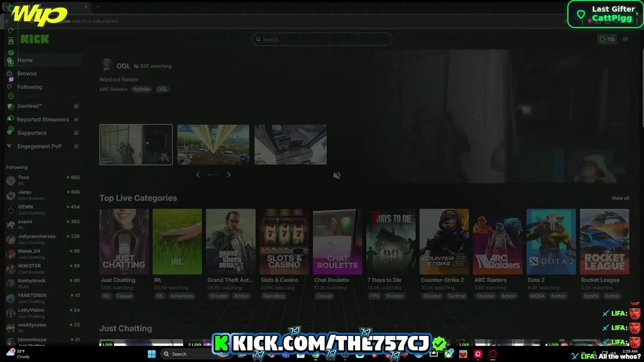
Task: Open the Sentinel external link
Action: pos(43,106)
